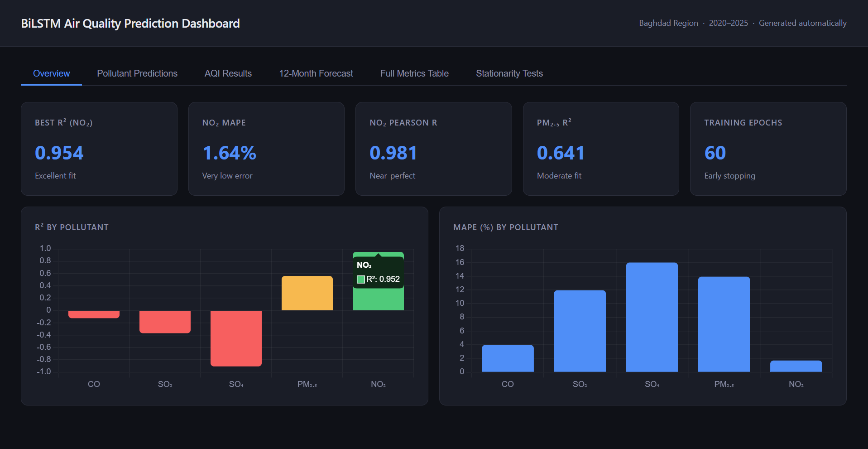868x449 pixels.
Task: Click the red SO₄ bar in R² chart
Action: coord(236,338)
